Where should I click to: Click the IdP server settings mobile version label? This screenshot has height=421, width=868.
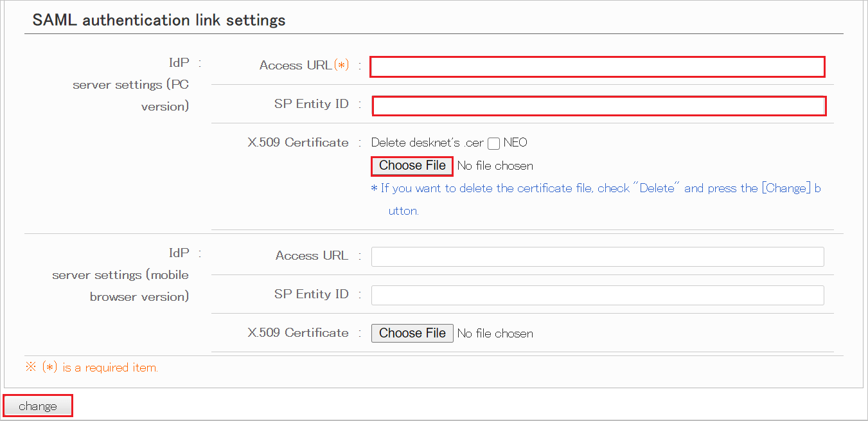[x=122, y=274]
